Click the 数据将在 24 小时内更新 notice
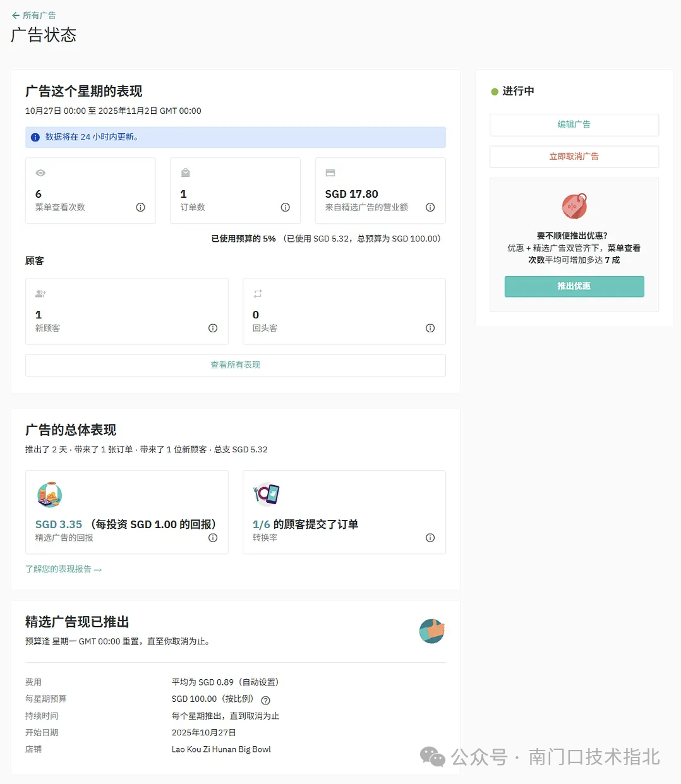 [236, 137]
